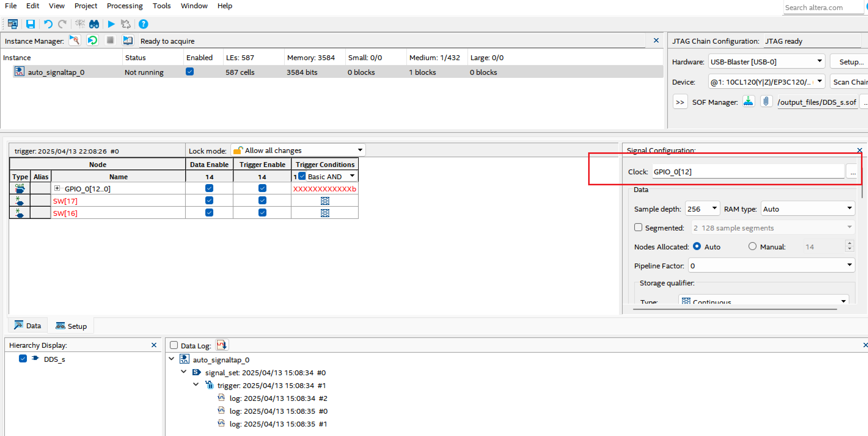Expand the GPIO_0[12..0] bus node
Viewport: 868px width, 436px height.
click(57, 188)
